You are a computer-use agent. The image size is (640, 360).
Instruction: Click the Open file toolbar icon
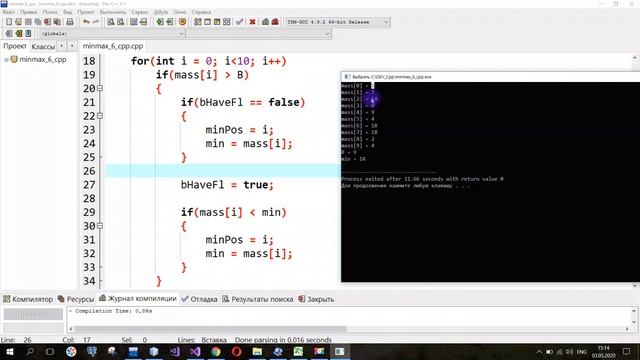tap(18, 22)
